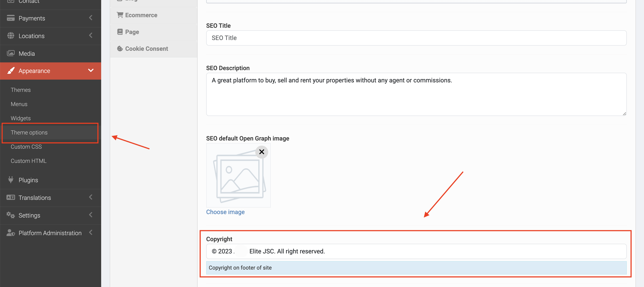Expand the Translations submenu arrow
The image size is (644, 287).
(91, 197)
